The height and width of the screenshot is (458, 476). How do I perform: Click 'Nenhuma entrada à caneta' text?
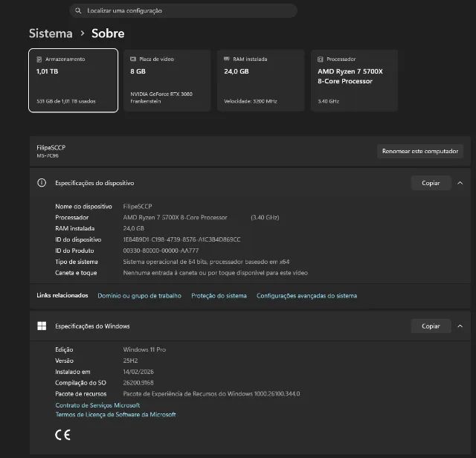pyautogui.click(x=216, y=273)
